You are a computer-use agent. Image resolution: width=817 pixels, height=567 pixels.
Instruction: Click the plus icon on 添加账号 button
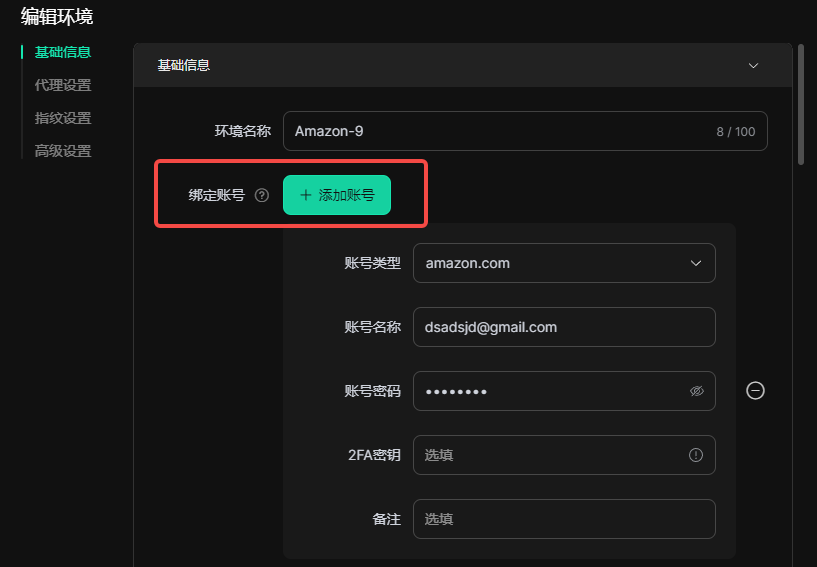306,196
